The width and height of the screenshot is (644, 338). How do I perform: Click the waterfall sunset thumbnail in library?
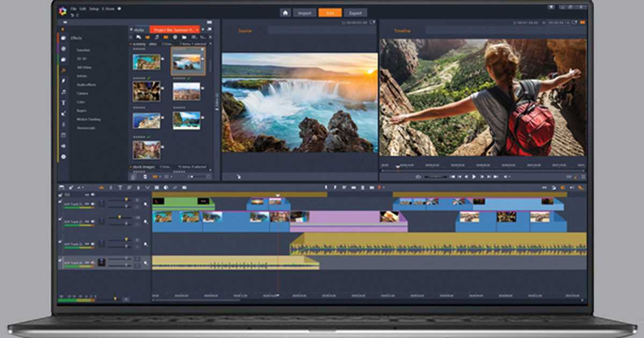coord(186,62)
